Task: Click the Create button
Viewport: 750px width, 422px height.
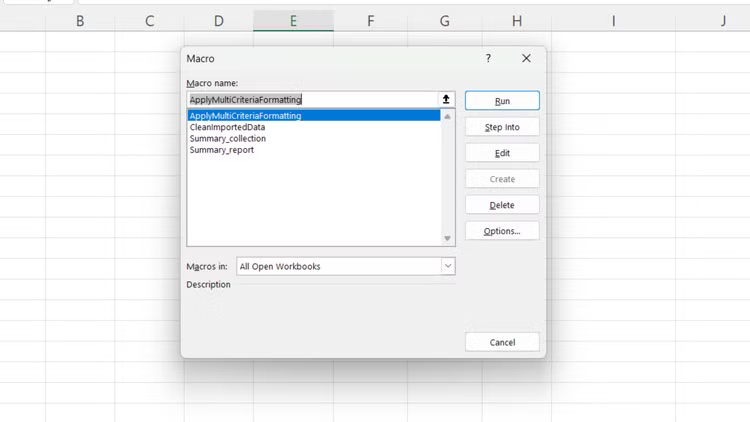Action: coord(502,179)
